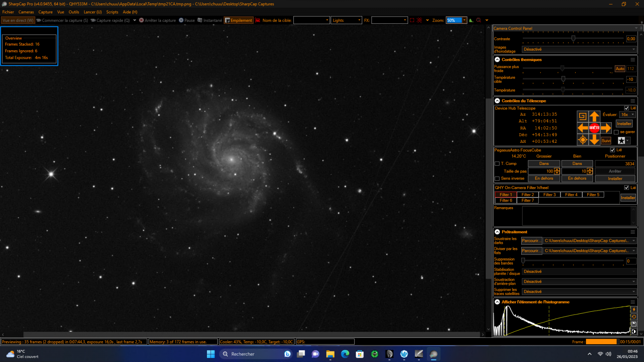644x362 pixels.
Task: Click the histogram stretch reset icon
Action: coord(634,317)
